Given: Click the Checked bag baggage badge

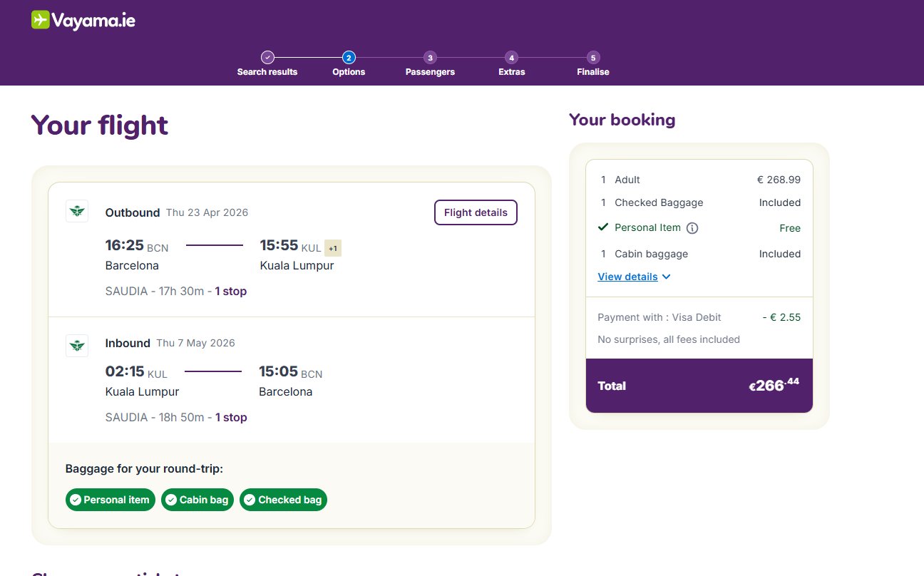Looking at the screenshot, I should pos(283,500).
